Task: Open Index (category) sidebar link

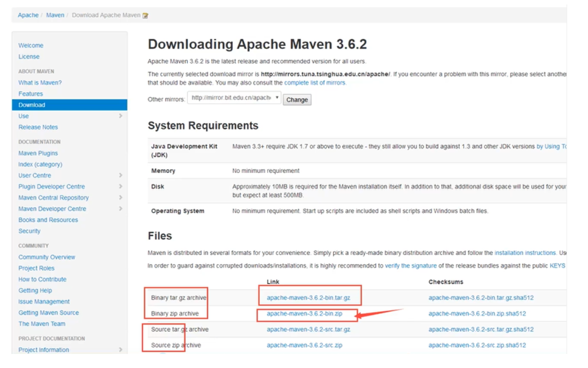Action: (40, 164)
